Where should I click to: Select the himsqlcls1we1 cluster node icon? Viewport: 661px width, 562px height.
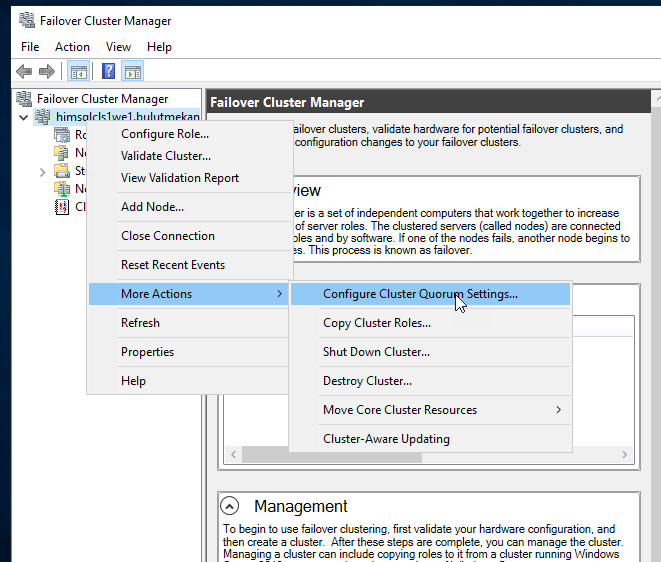tap(42, 117)
